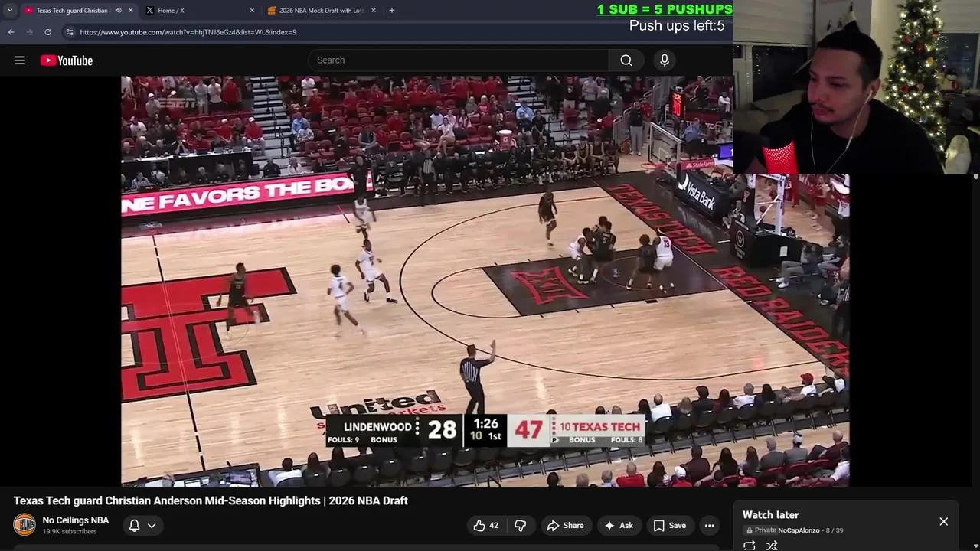Close the 2026 NBA Mock Draft tab
980x551 pixels.
pyautogui.click(x=374, y=11)
